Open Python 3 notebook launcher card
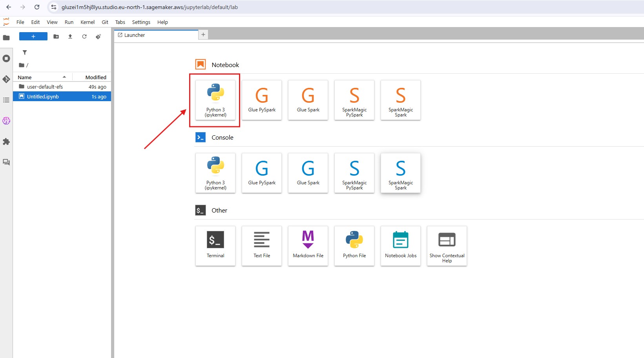The width and height of the screenshot is (644, 358). point(215,100)
